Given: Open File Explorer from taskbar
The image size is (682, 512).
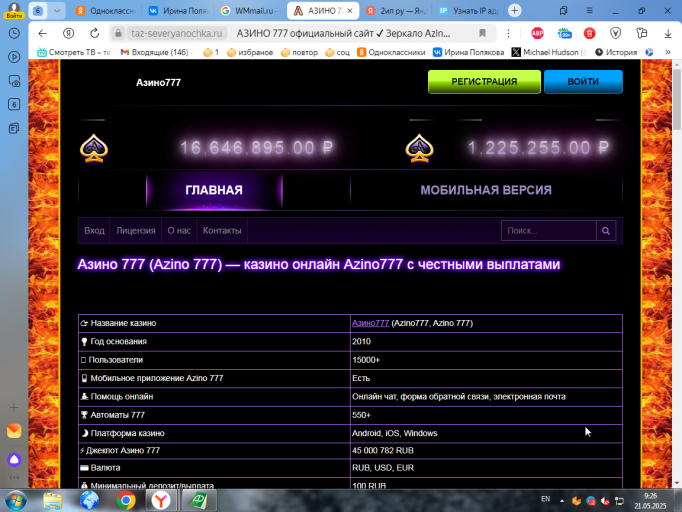Looking at the screenshot, I should coord(53,501).
